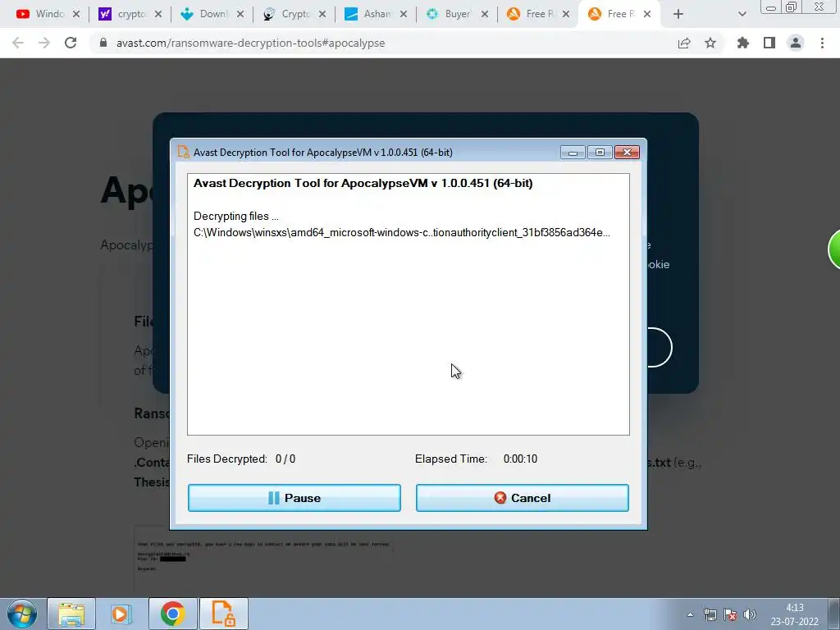
Task: Pause the decryption process
Action: point(294,498)
